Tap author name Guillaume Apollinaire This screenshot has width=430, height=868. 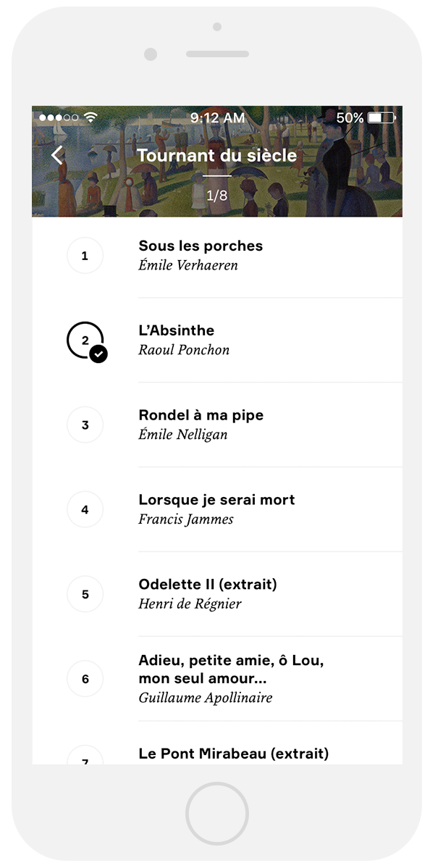pos(206,698)
